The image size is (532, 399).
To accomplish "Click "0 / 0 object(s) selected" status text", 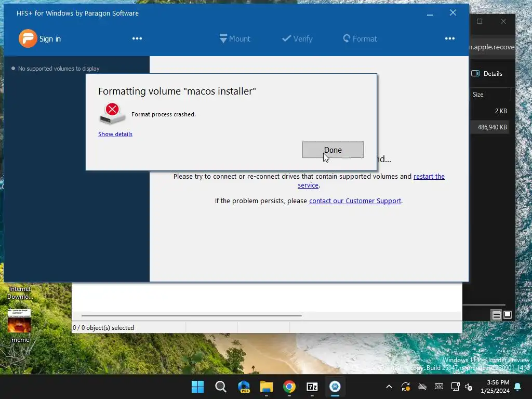I will coord(103,328).
